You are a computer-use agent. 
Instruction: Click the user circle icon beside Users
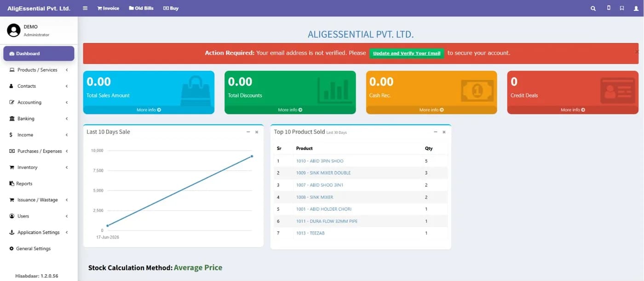pos(12,216)
